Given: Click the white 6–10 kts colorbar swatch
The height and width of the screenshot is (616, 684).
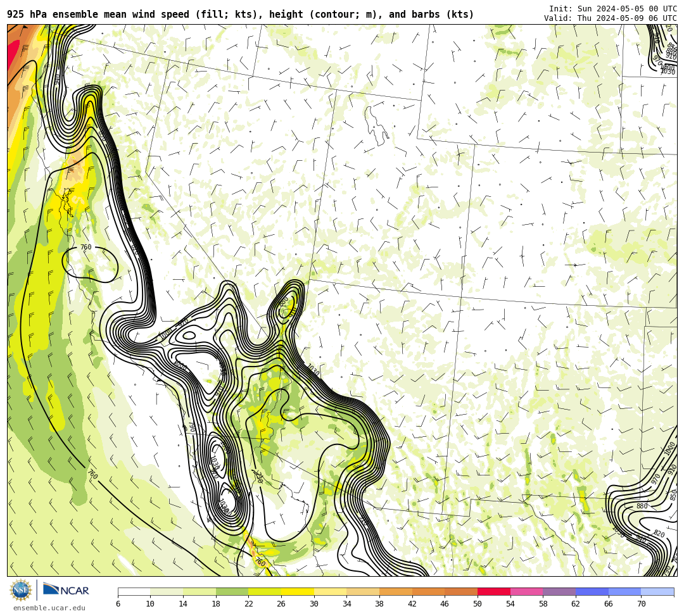Looking at the screenshot, I should pos(134,591).
